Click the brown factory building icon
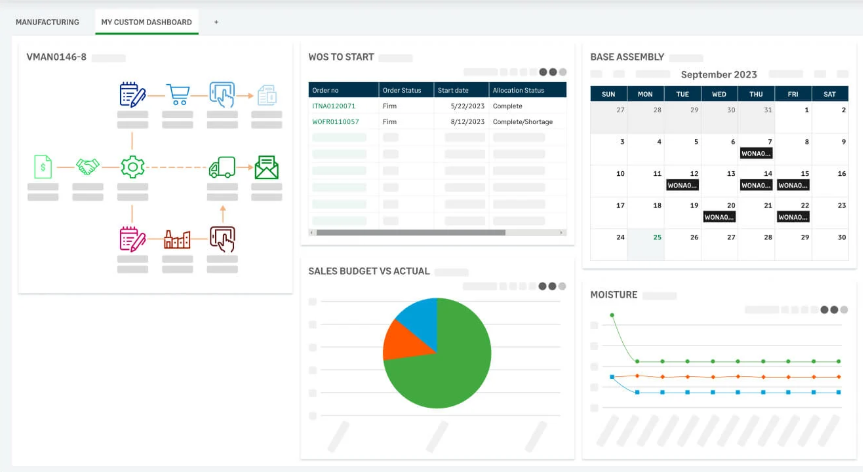This screenshot has height=472, width=863. point(177,239)
